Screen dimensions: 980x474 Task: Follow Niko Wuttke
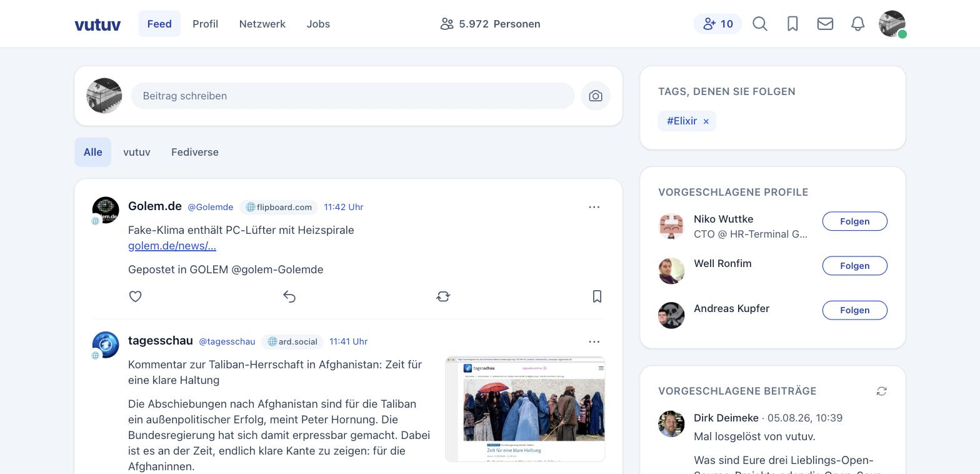(x=854, y=221)
